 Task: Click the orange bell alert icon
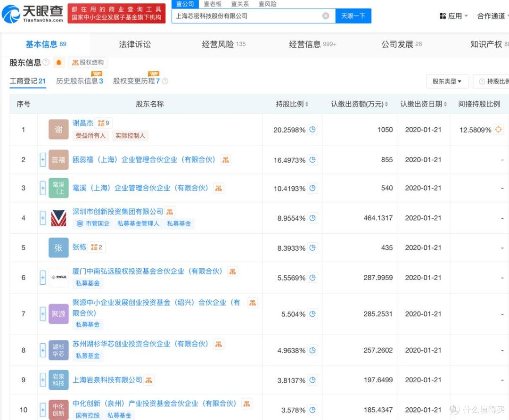59,62
